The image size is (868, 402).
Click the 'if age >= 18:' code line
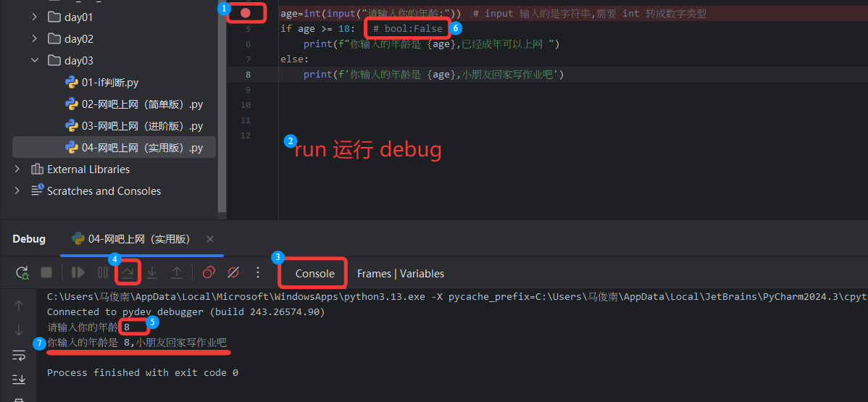click(x=318, y=29)
